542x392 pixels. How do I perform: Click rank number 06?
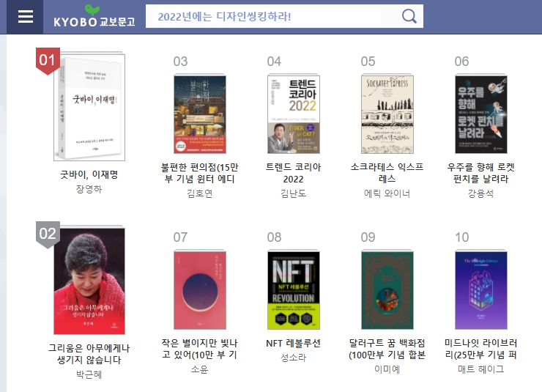click(462, 62)
